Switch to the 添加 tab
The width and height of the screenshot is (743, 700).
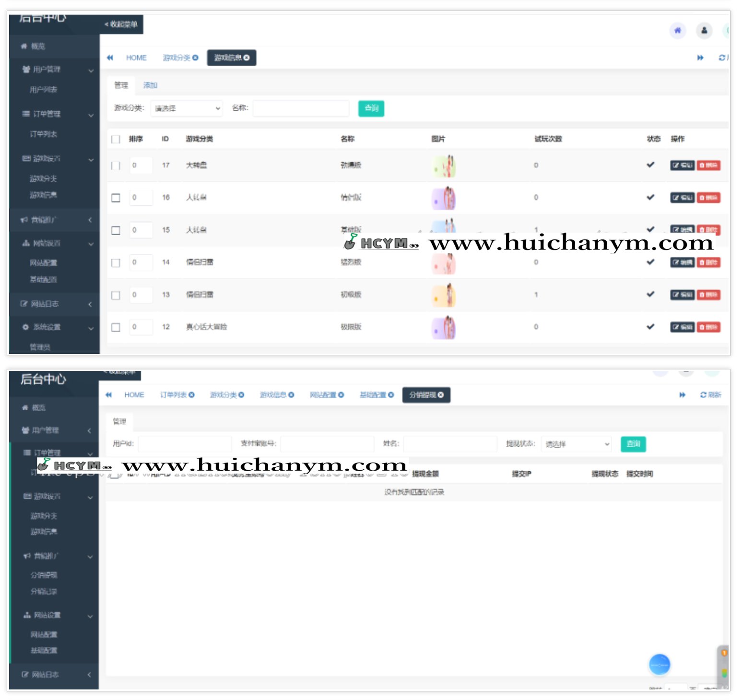click(x=150, y=85)
